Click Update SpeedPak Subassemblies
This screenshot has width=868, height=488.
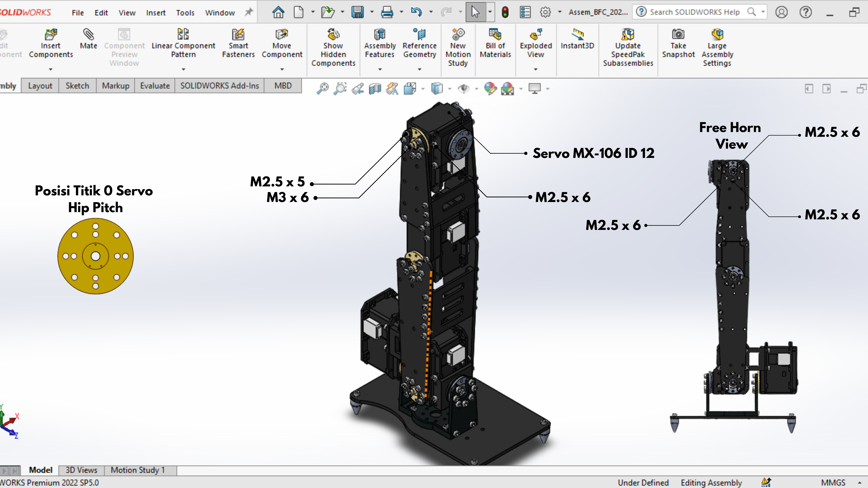click(628, 48)
